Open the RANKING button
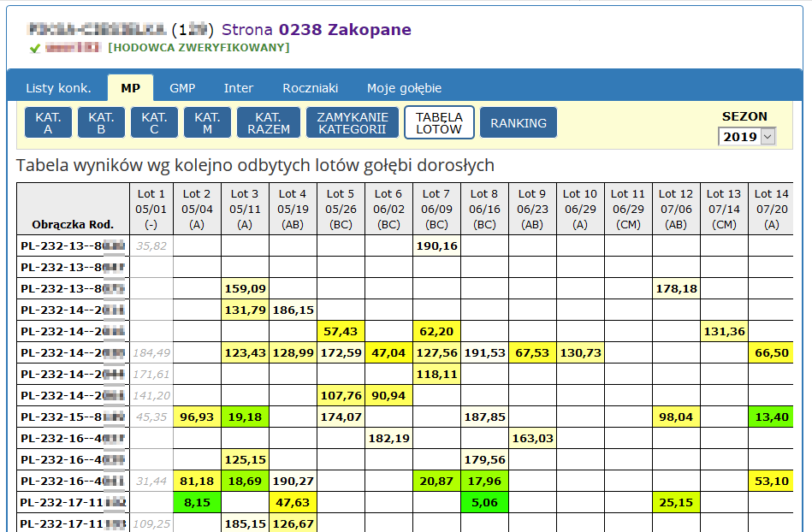This screenshot has height=532, width=812. pos(519,123)
